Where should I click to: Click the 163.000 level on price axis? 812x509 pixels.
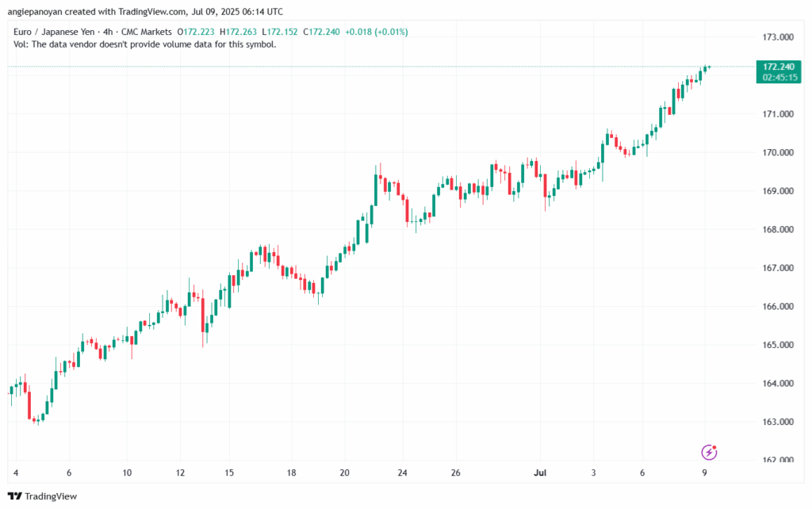776,422
